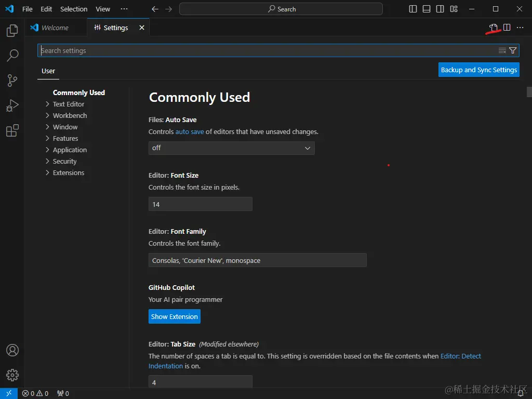Open the Auto Save dropdown

pyautogui.click(x=231, y=148)
